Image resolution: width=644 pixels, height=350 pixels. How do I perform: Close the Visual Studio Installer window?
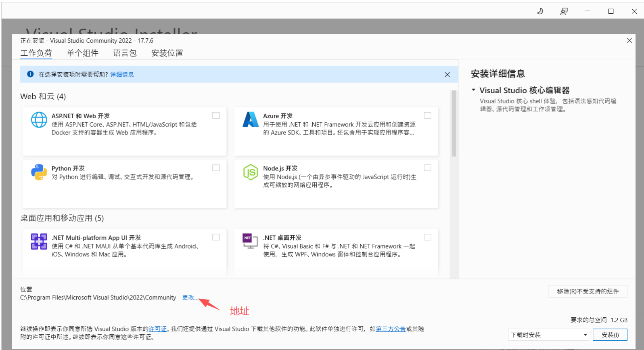click(634, 11)
